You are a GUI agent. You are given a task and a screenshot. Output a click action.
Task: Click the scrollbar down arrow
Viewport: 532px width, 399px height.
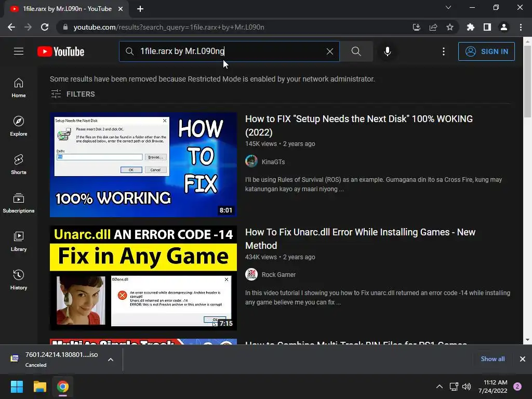tap(528, 340)
